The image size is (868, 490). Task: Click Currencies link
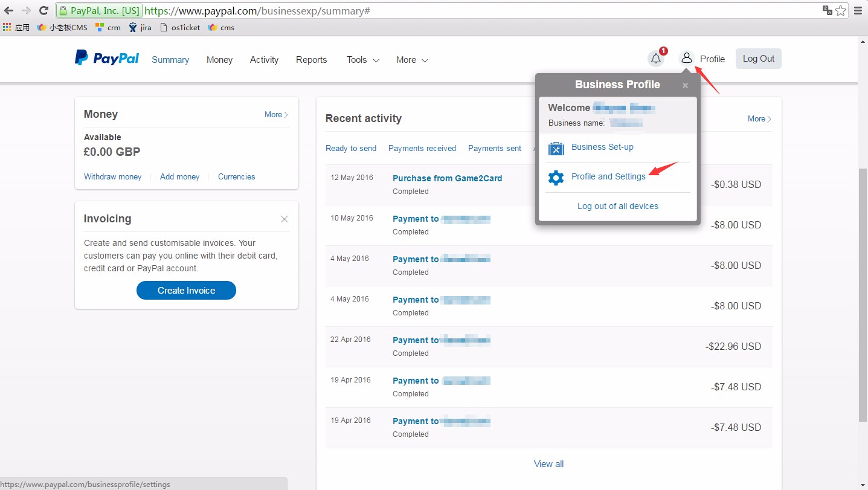tap(236, 176)
